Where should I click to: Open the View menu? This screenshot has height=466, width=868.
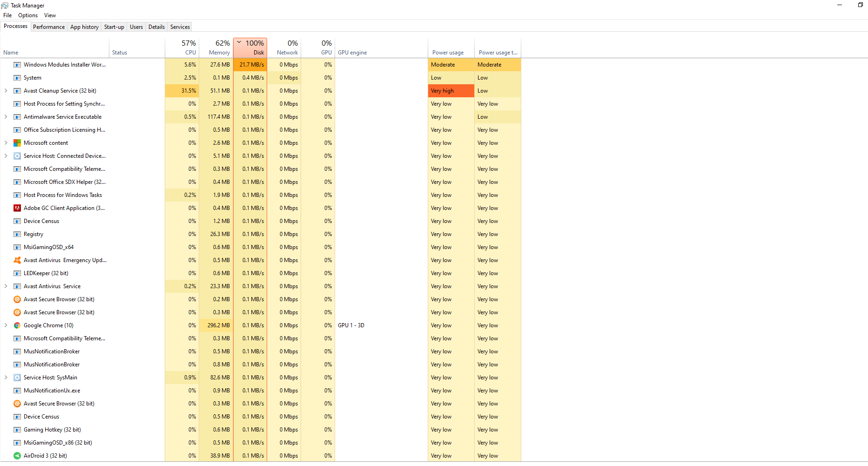(x=50, y=15)
